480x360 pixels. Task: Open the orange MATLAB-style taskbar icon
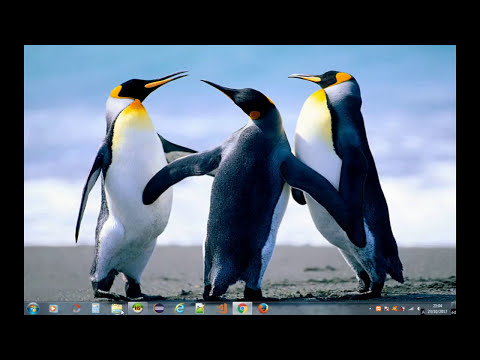point(222,308)
